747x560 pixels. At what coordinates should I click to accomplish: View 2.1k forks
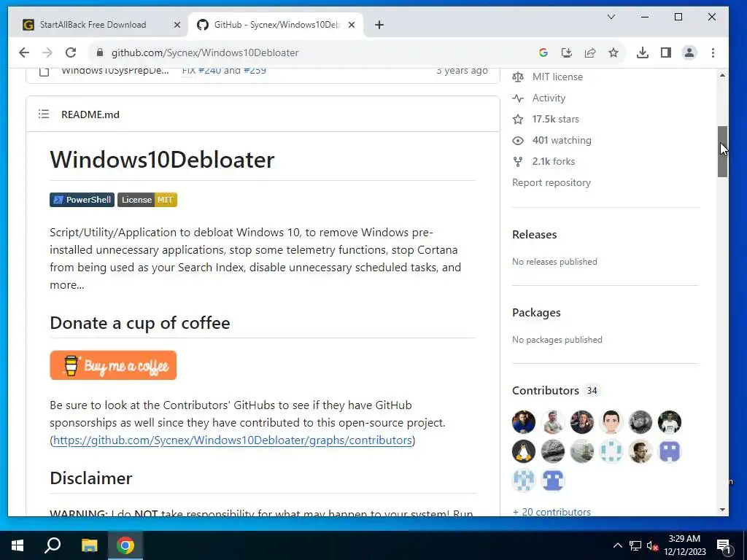click(x=554, y=161)
